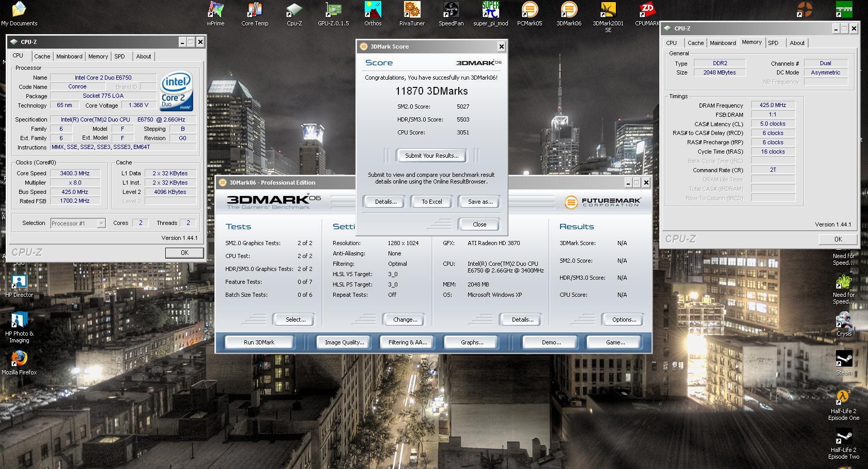Viewport: 868px width, 469px height.
Task: Click the Futuremark Corporation logo
Action: coord(602,202)
